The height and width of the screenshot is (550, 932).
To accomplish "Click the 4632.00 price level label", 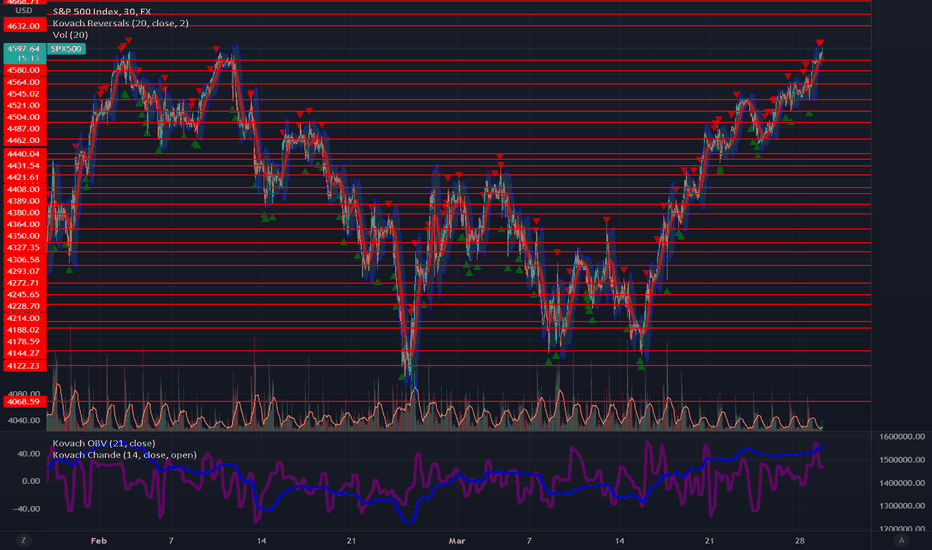I will click(24, 26).
